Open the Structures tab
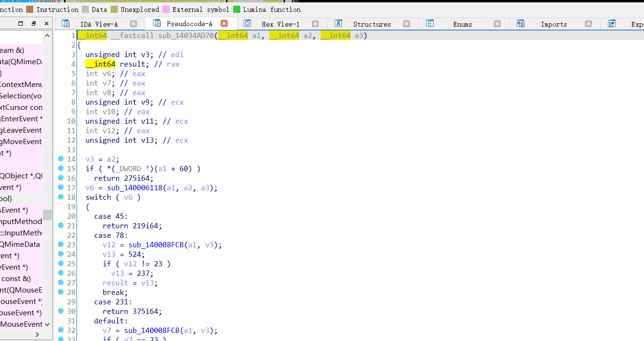 [372, 24]
